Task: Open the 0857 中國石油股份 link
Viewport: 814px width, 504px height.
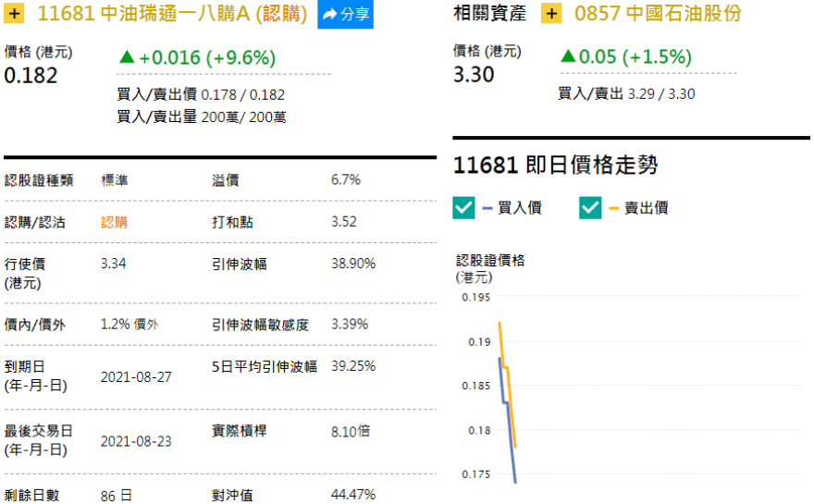Action: click(658, 14)
